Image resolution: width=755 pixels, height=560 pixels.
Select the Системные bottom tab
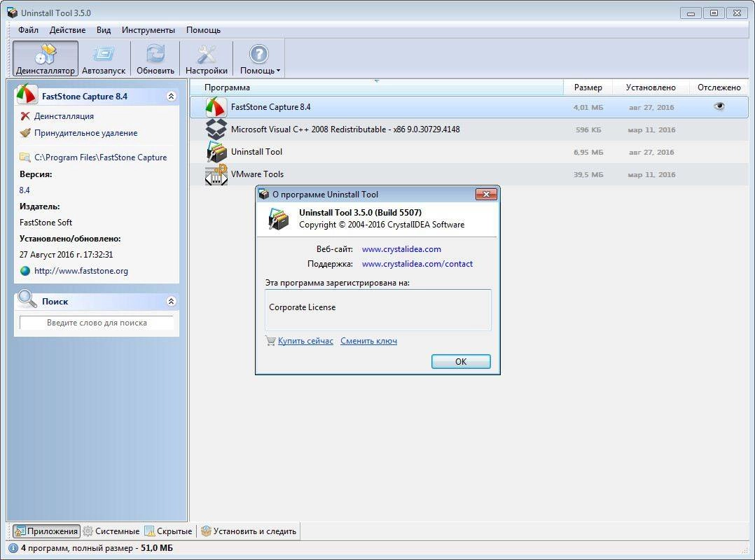click(x=111, y=531)
